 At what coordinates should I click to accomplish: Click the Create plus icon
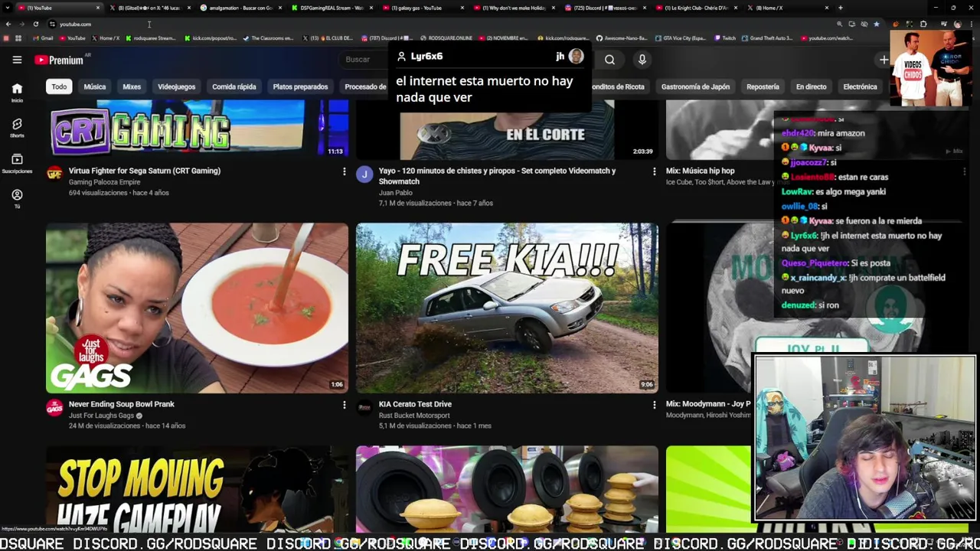(884, 60)
